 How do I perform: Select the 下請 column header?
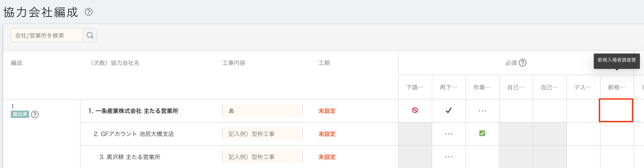pyautogui.click(x=415, y=87)
